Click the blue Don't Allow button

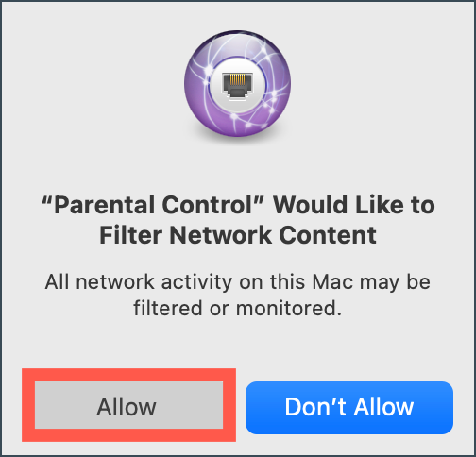tap(349, 408)
